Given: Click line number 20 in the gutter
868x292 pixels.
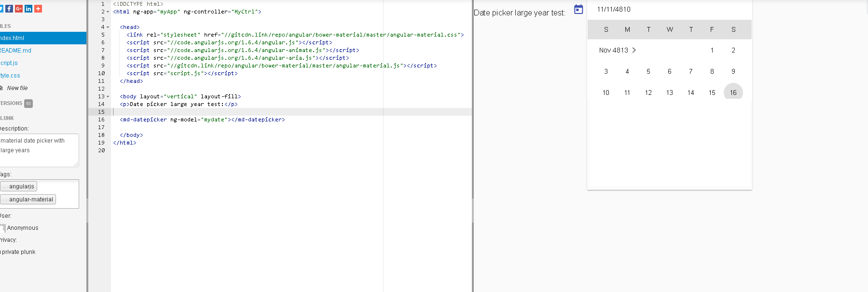Looking at the screenshot, I should click(x=101, y=150).
